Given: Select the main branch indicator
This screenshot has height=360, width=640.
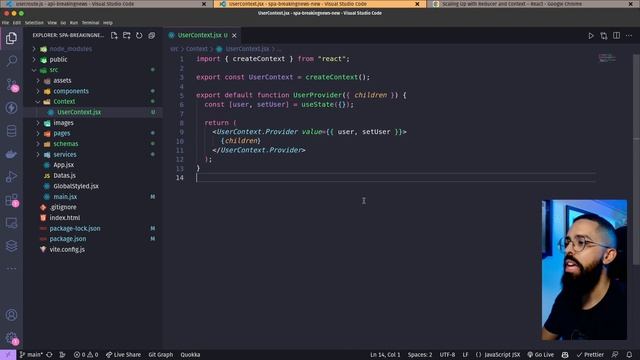Looking at the screenshot, I should tap(31, 355).
